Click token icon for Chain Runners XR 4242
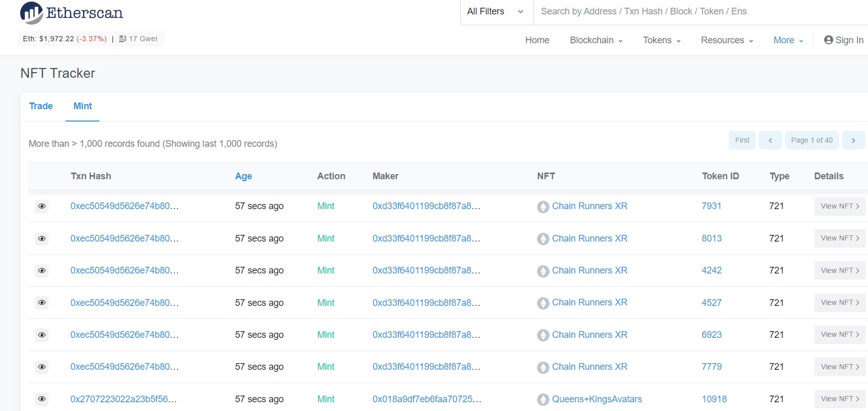868x411 pixels. click(543, 271)
